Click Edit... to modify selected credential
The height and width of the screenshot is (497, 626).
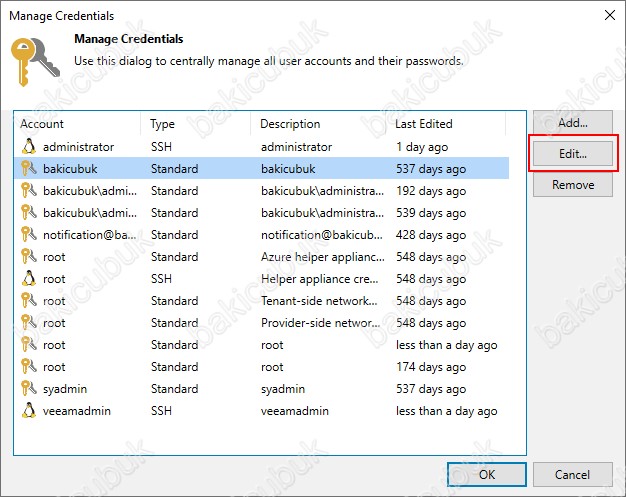(573, 154)
